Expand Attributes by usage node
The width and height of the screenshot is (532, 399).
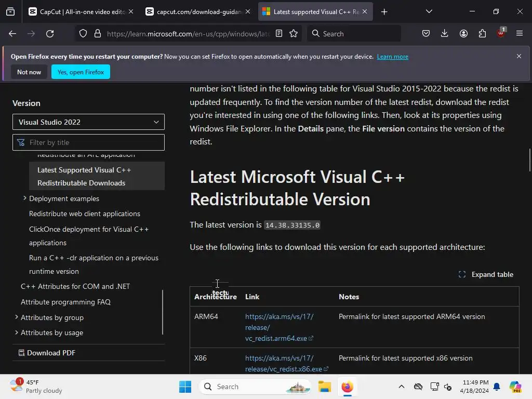click(16, 332)
